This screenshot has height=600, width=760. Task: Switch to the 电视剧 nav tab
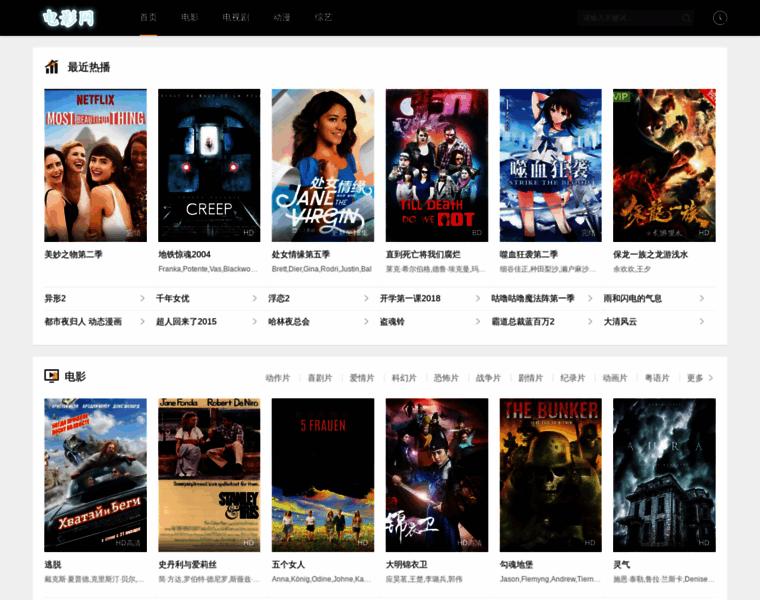coord(236,18)
